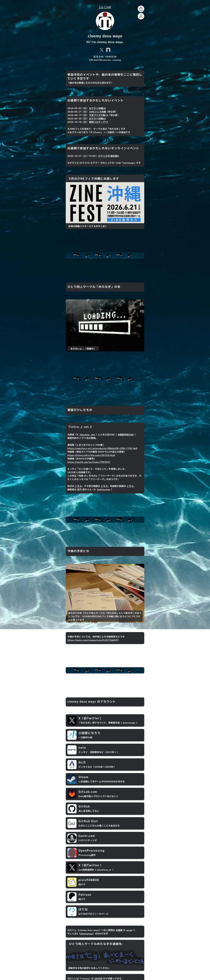This screenshot has height=980, width=210.
Task: Open the small X icon under the bio
Action: [101, 50]
